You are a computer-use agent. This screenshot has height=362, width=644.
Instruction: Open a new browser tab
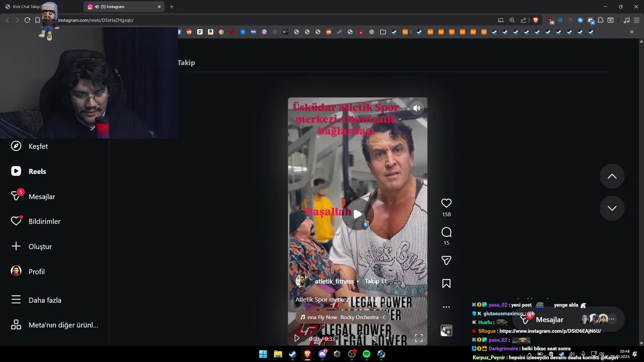(x=172, y=7)
